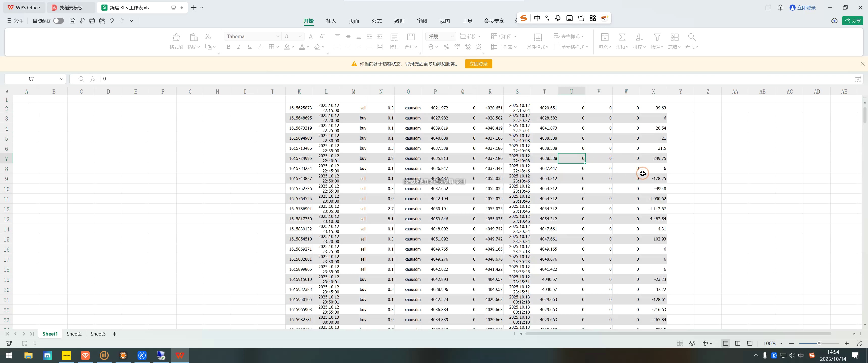Click the undo arrow icon

pos(112,21)
